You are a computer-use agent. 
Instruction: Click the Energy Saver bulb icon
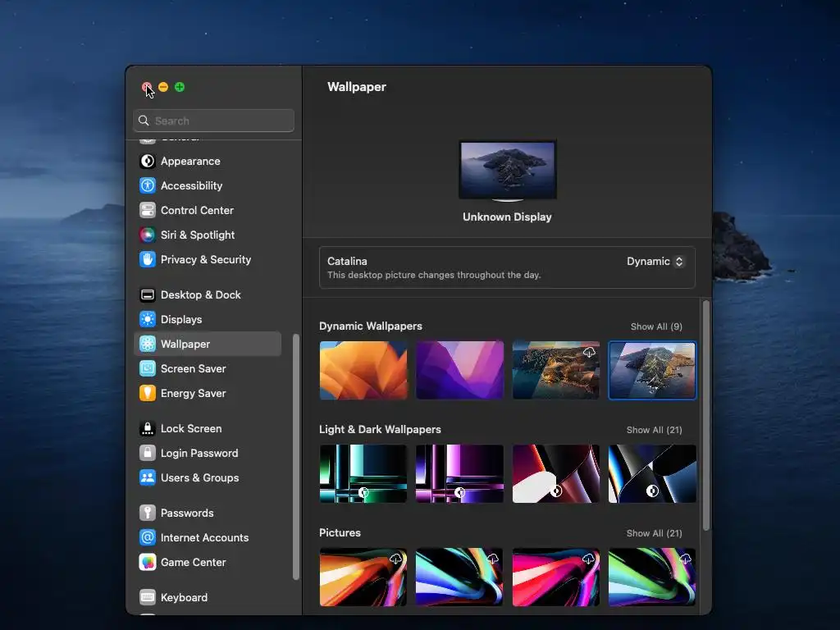(x=148, y=393)
